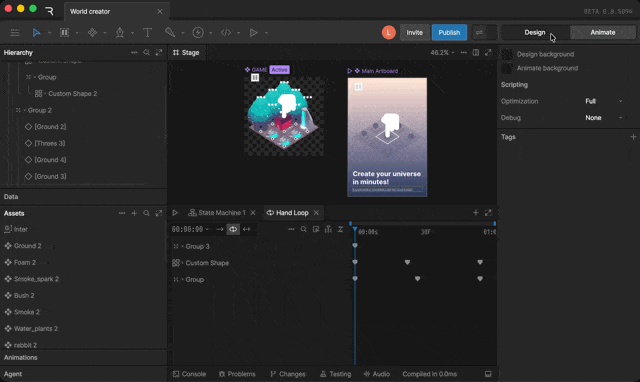
Task: Expand the Assets panel to fullscreen
Action: point(159,213)
